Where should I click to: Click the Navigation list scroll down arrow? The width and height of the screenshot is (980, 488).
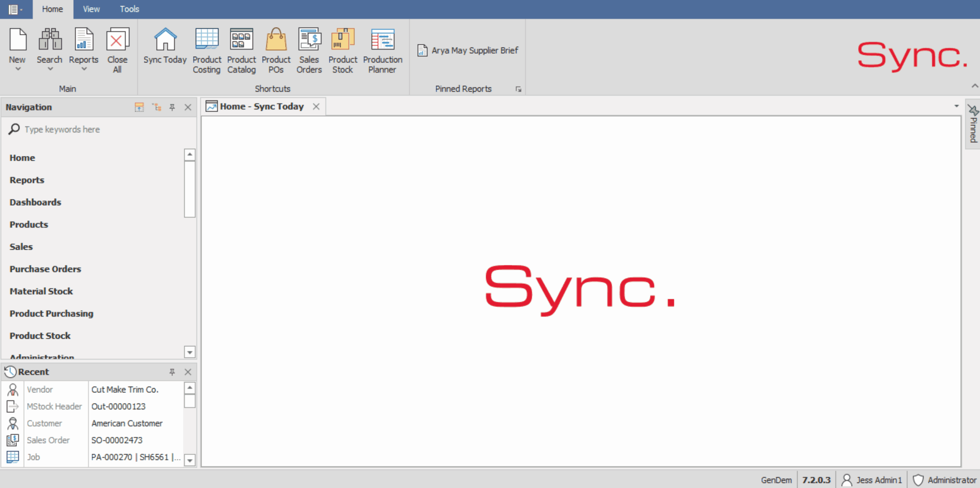point(189,352)
